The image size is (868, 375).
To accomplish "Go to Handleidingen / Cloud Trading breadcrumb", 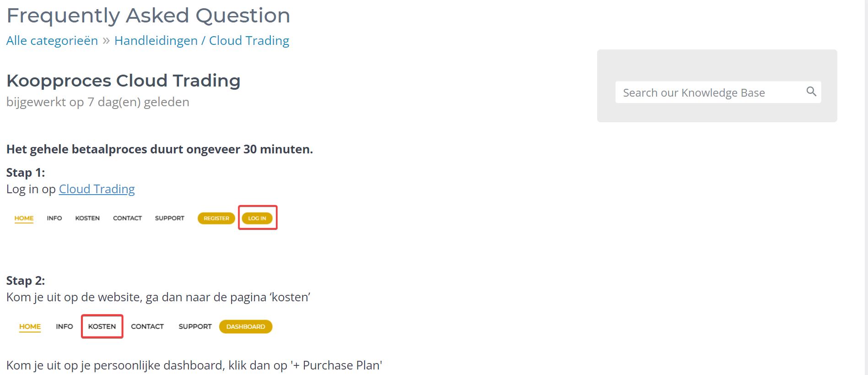I will pyautogui.click(x=202, y=41).
